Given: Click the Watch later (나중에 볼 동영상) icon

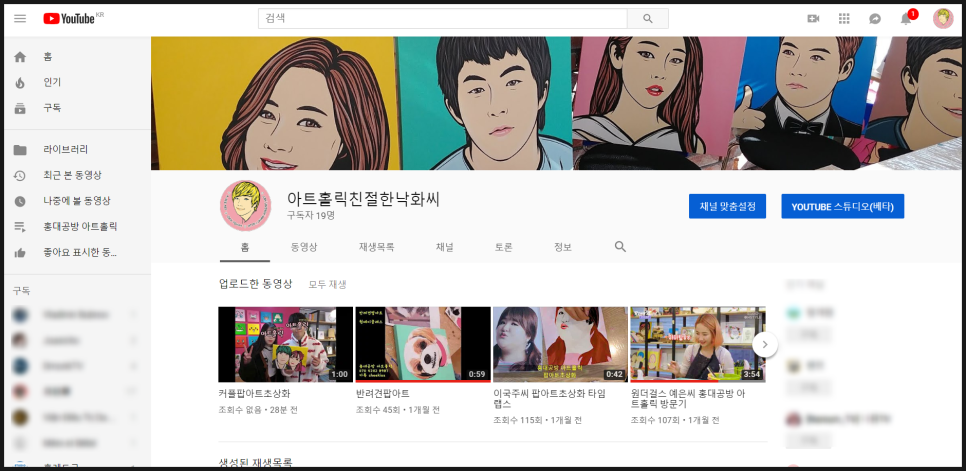Looking at the screenshot, I should pyautogui.click(x=20, y=201).
